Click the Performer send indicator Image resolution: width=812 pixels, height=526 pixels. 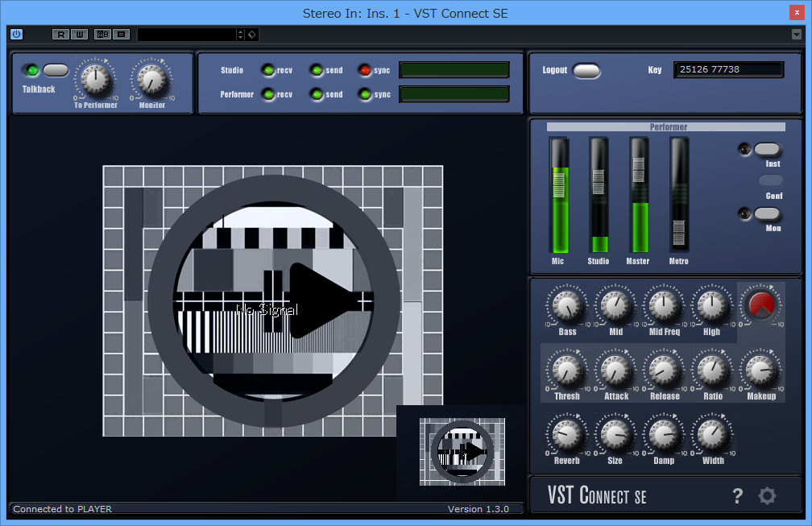point(316,94)
